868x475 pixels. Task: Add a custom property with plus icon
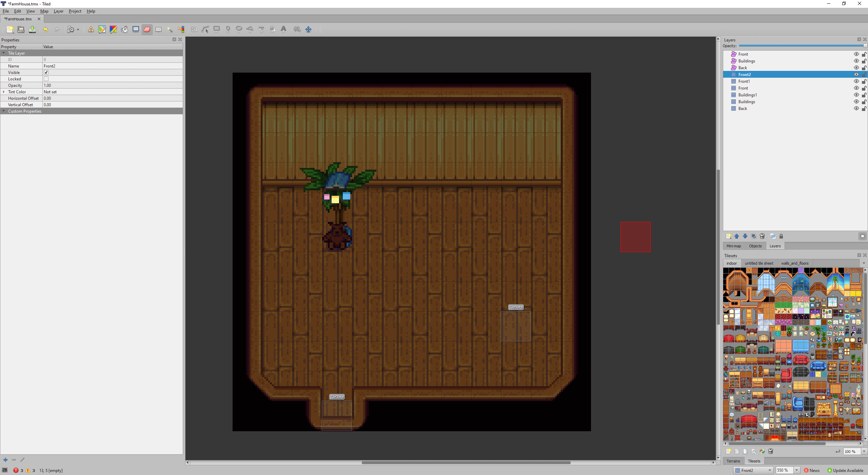5,460
